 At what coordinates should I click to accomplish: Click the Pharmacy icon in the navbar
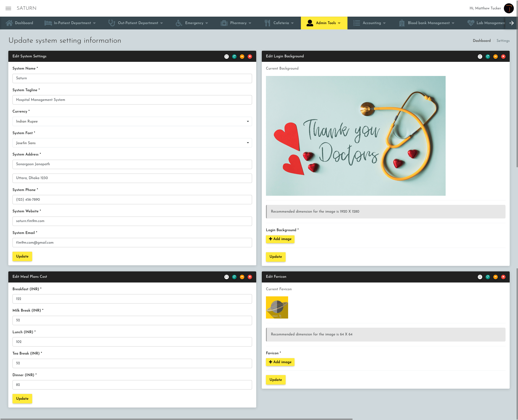point(224,23)
